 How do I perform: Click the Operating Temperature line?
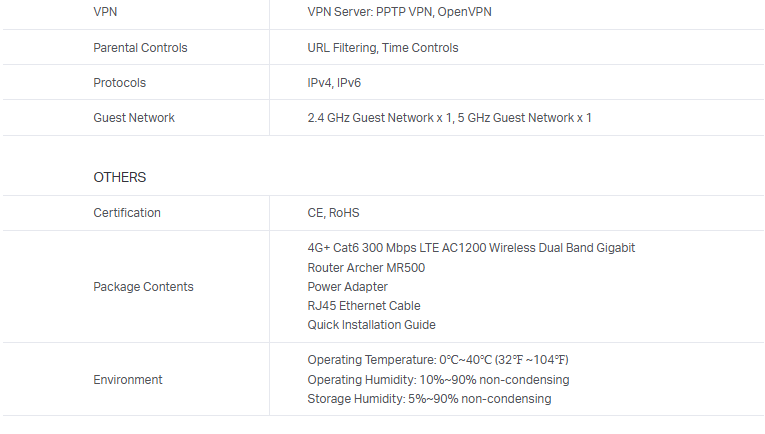[x=438, y=359]
